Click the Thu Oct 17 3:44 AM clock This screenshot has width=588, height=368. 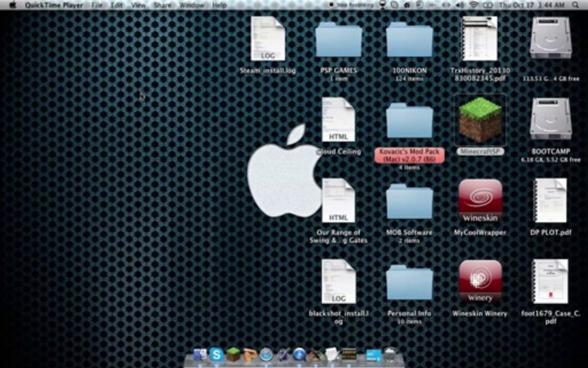532,5
